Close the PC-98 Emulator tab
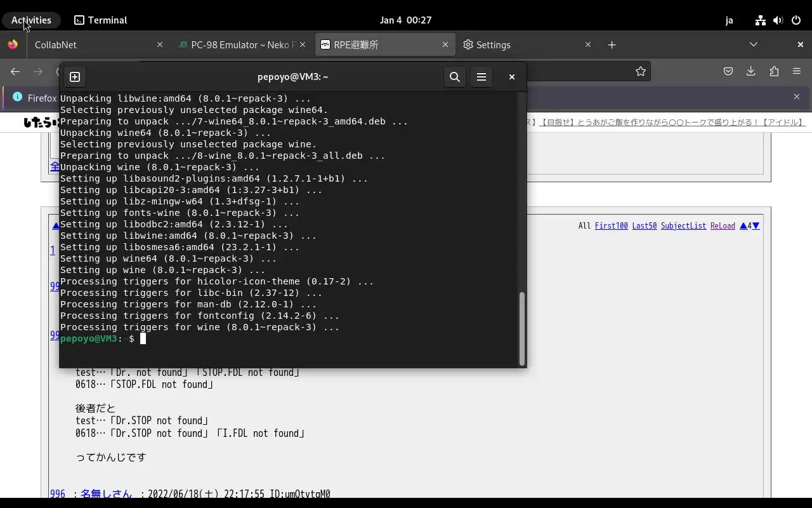The width and height of the screenshot is (812, 508). (303, 44)
